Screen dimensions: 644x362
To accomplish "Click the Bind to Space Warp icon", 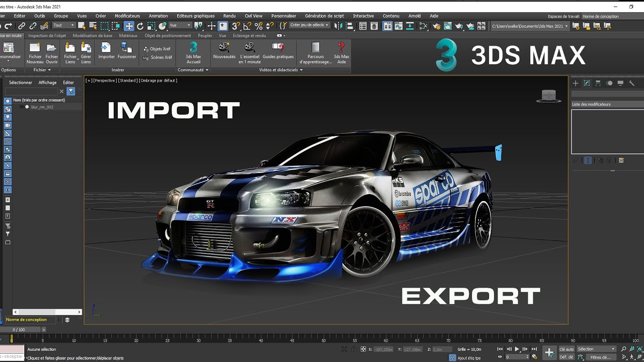I will click(x=44, y=26).
